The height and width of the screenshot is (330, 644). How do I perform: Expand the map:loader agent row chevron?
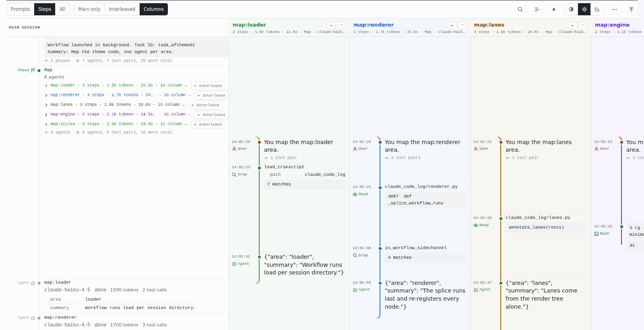pyautogui.click(x=46, y=86)
